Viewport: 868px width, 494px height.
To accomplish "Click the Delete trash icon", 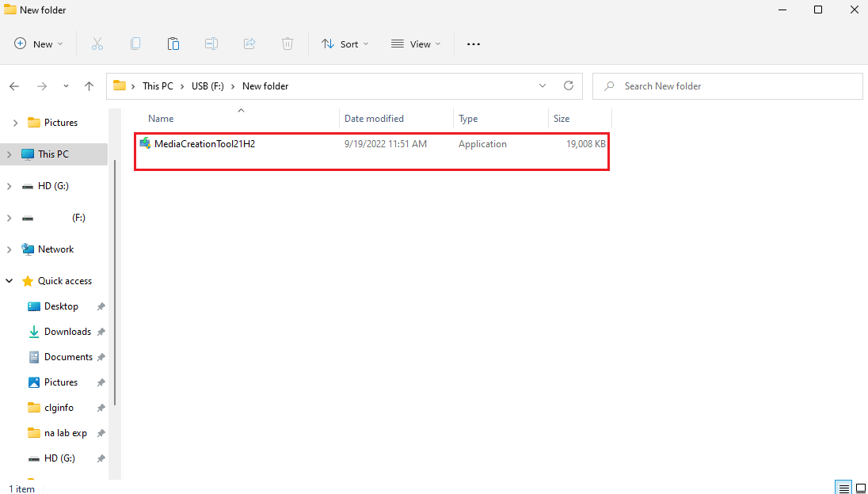I will tap(287, 44).
